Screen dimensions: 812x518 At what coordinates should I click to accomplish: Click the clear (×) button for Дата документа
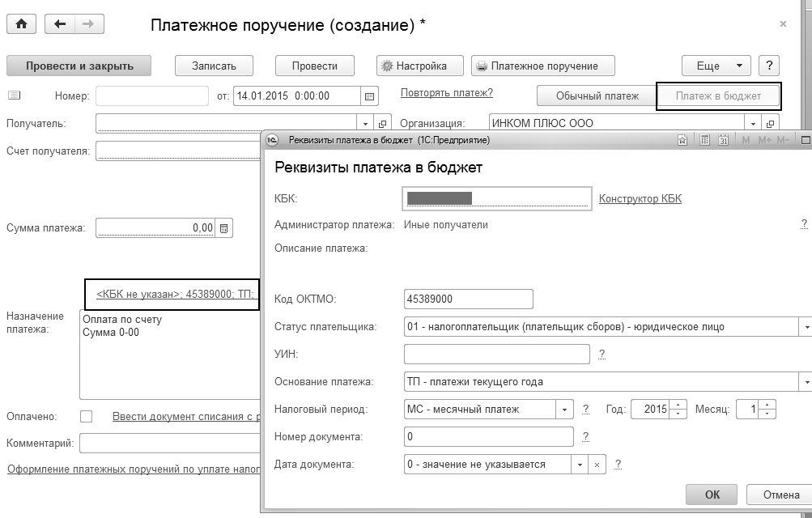click(597, 465)
